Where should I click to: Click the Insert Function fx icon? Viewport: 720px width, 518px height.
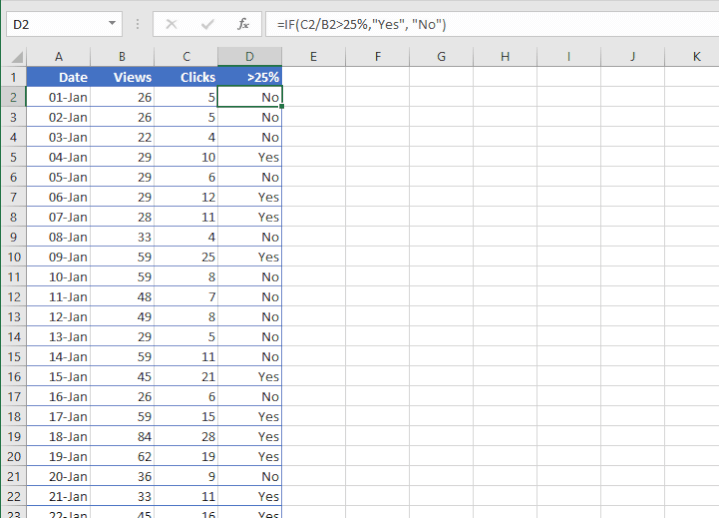coord(243,24)
